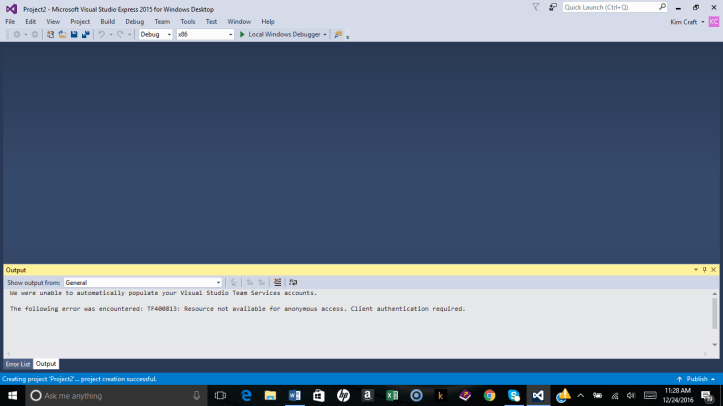Click the Navigate Forward icon
Screen dimensions: 723x406
35,35
